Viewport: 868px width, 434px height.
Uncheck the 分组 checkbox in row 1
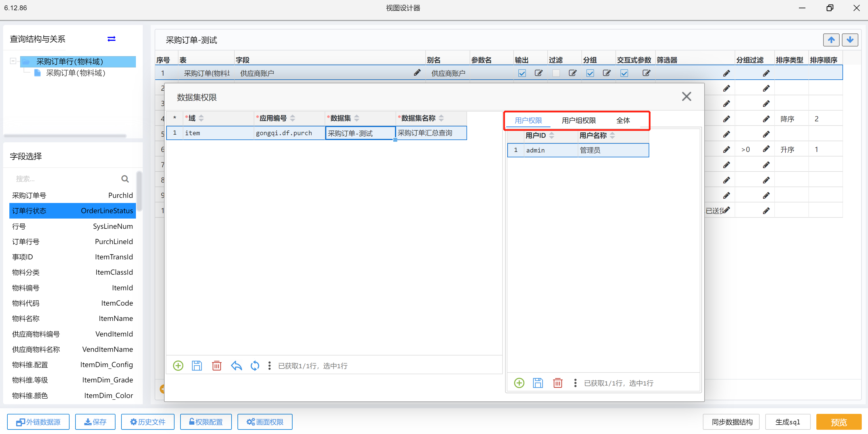click(x=590, y=73)
